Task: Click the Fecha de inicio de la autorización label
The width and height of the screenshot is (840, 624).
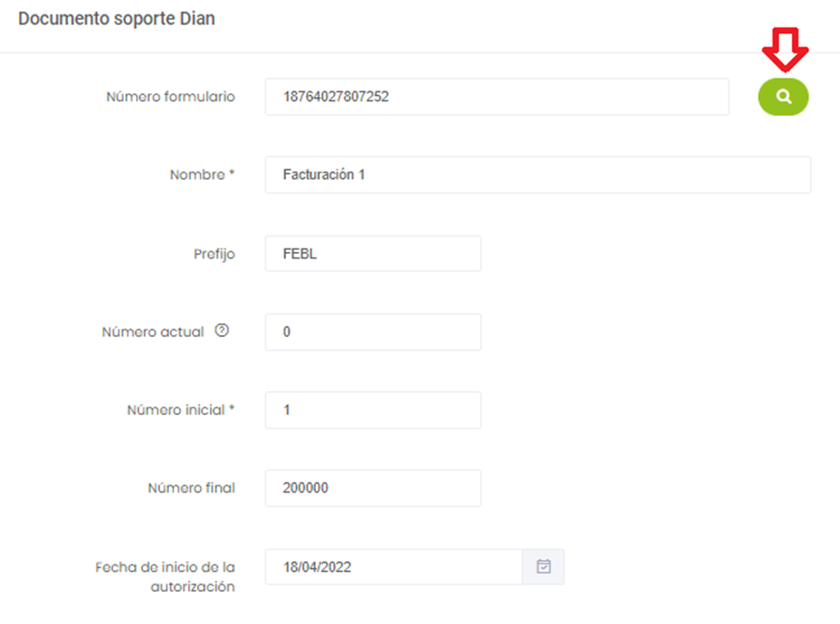Action: point(165,576)
